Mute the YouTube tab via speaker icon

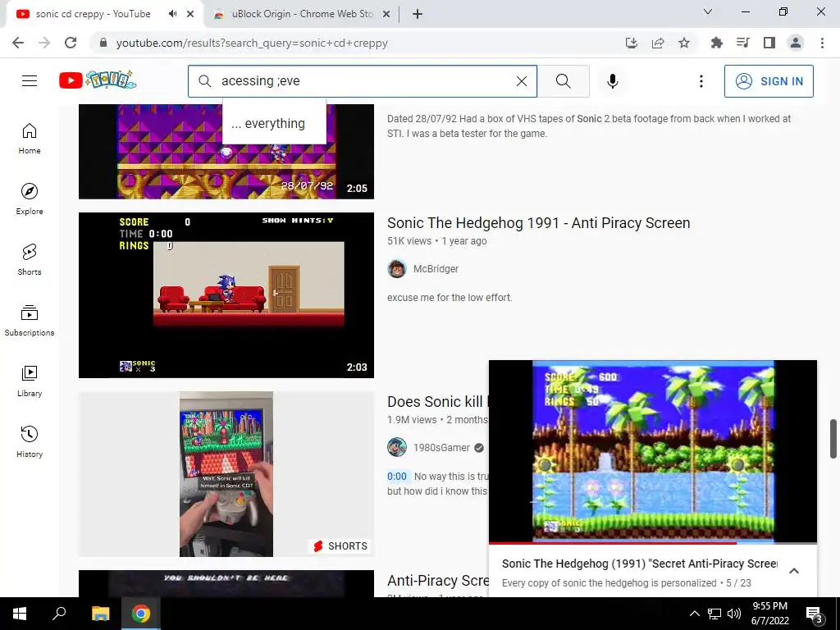coord(172,14)
